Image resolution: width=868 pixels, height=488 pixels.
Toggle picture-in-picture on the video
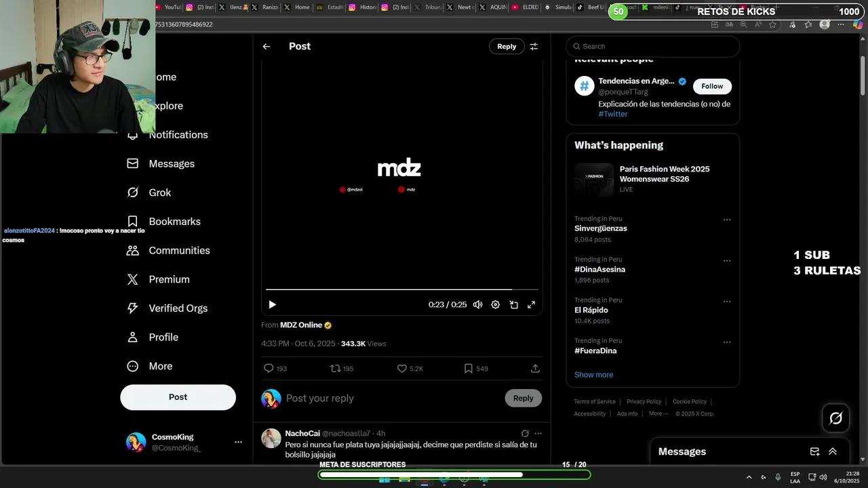(x=513, y=305)
